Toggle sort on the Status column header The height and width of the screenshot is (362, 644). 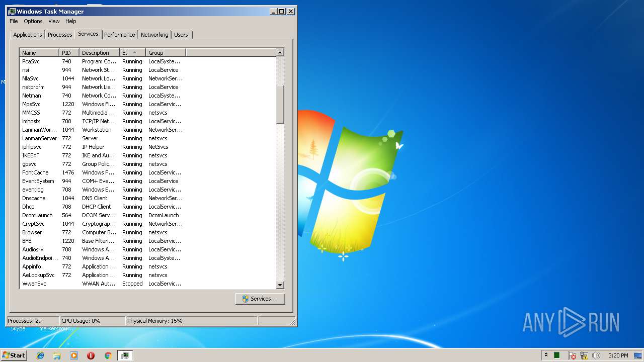pyautogui.click(x=132, y=52)
